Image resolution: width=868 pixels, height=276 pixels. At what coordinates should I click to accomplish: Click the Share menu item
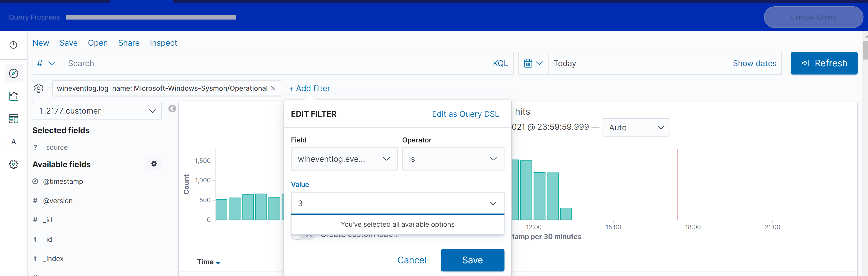129,43
